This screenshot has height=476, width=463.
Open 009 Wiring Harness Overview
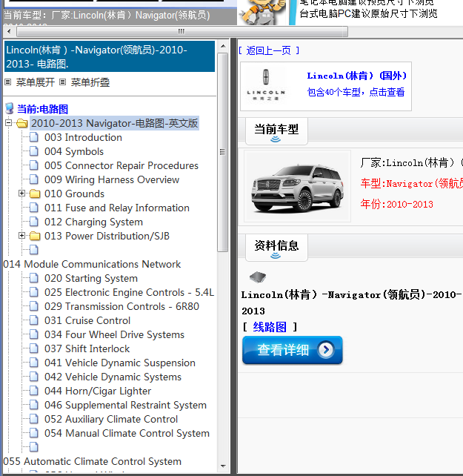coord(112,179)
